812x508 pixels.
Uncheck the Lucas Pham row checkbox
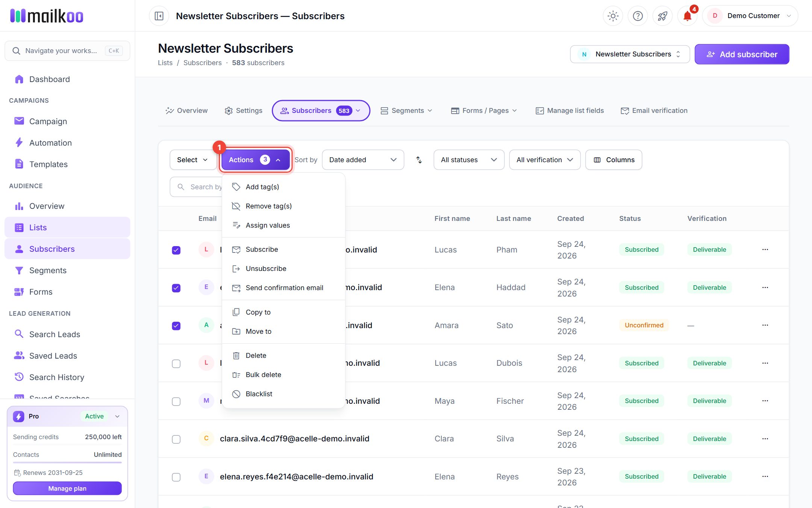176,250
